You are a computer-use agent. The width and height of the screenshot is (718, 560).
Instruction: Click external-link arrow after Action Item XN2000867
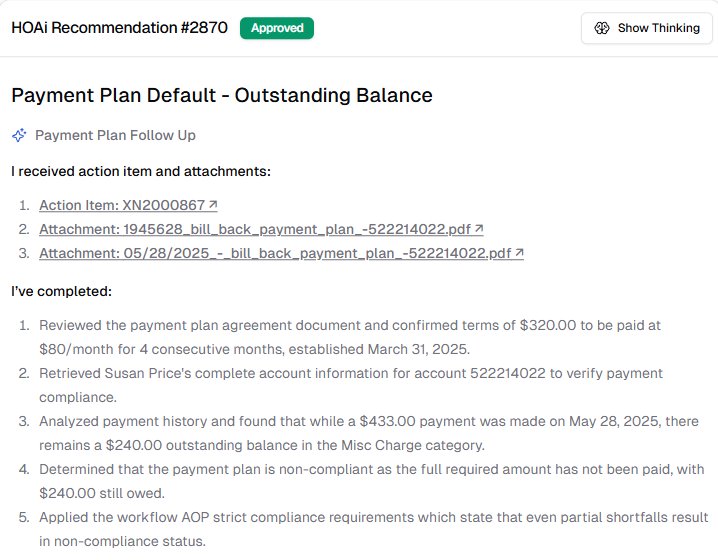point(213,205)
